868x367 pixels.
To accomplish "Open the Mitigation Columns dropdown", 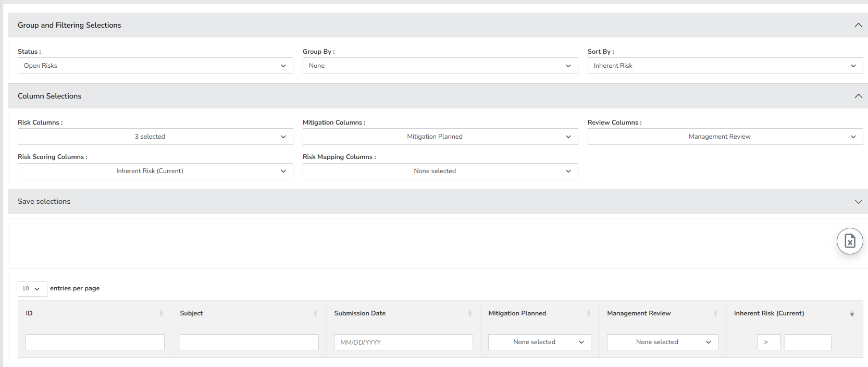I will click(440, 137).
